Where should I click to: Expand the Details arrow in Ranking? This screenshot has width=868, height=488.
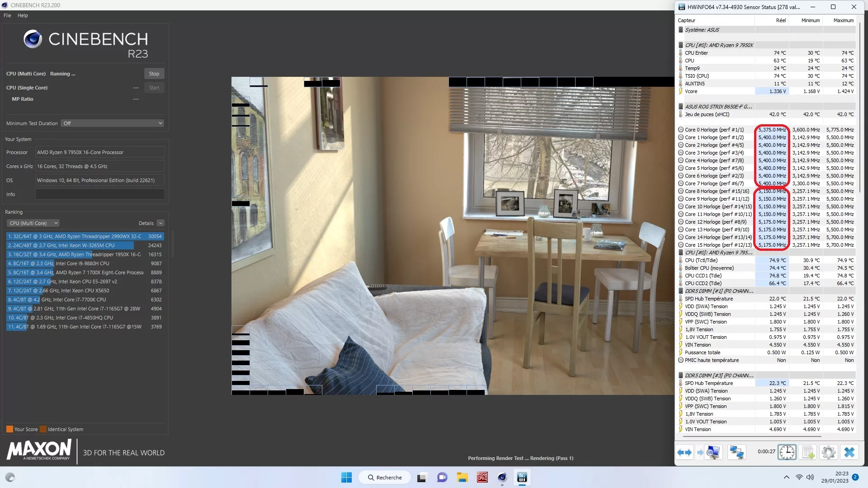click(x=160, y=223)
